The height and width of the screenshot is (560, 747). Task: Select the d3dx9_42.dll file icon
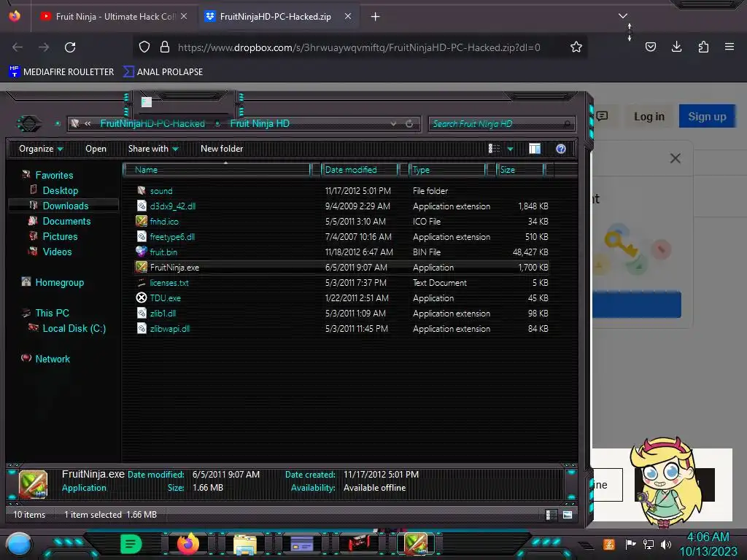(x=142, y=206)
